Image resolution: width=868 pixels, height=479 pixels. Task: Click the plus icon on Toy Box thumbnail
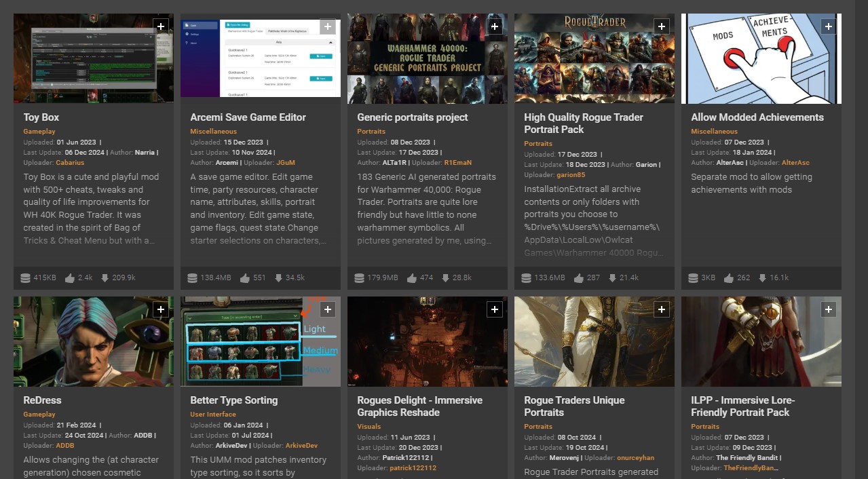pyautogui.click(x=161, y=26)
